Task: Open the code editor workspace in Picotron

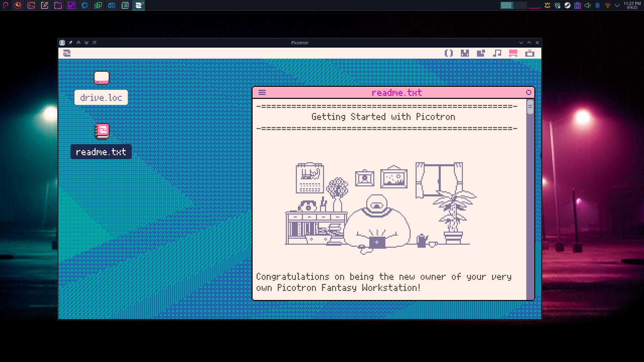Action: tap(449, 53)
